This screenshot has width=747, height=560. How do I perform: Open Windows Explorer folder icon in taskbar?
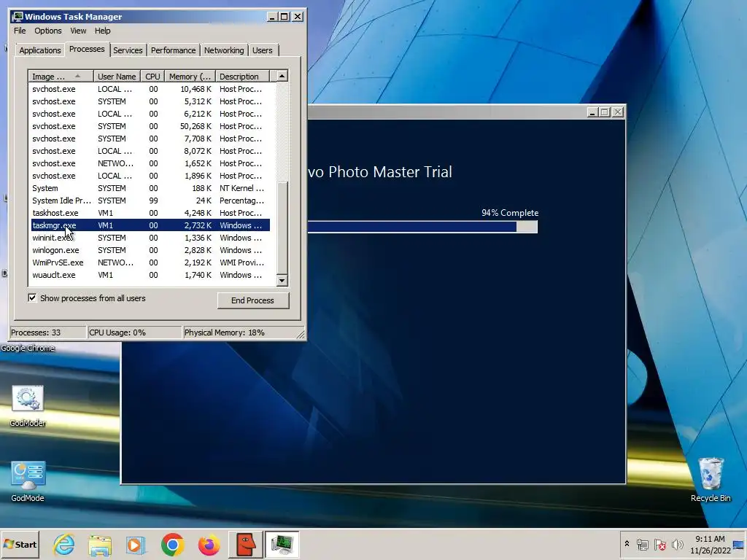(100, 544)
